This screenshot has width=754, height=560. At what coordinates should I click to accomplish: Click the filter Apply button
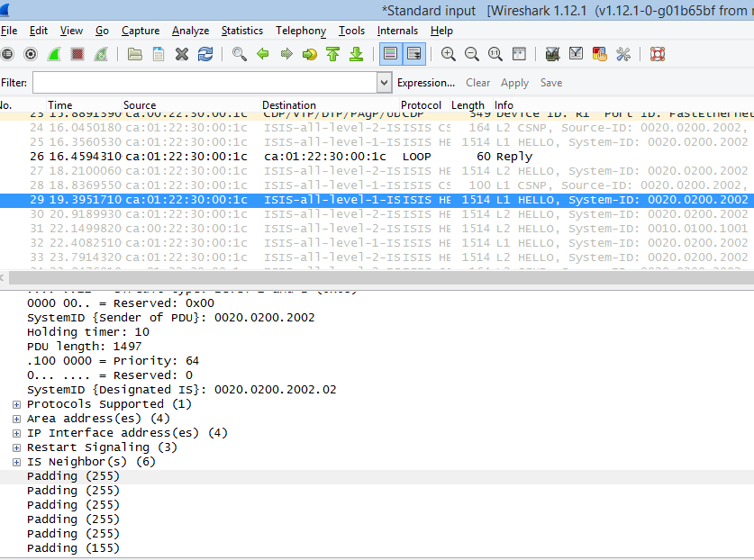[514, 83]
